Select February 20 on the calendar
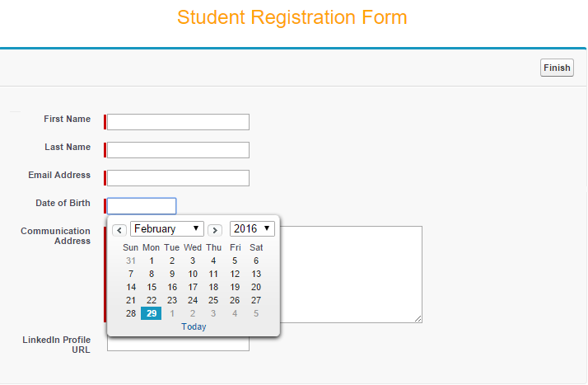The image size is (588, 385). point(256,287)
